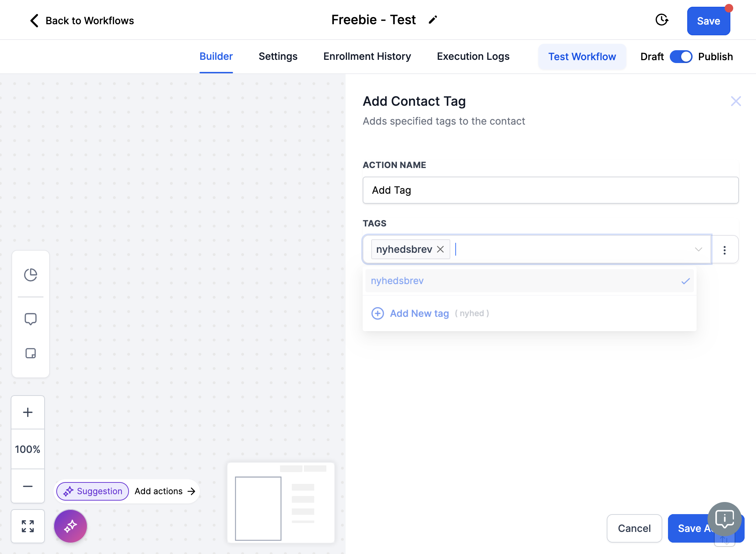Click the Action Name input field
This screenshot has width=756, height=554.
(x=550, y=190)
